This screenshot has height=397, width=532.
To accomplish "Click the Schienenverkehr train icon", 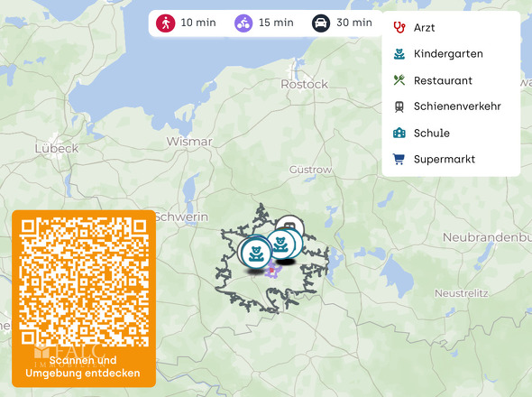I will pyautogui.click(x=399, y=106).
